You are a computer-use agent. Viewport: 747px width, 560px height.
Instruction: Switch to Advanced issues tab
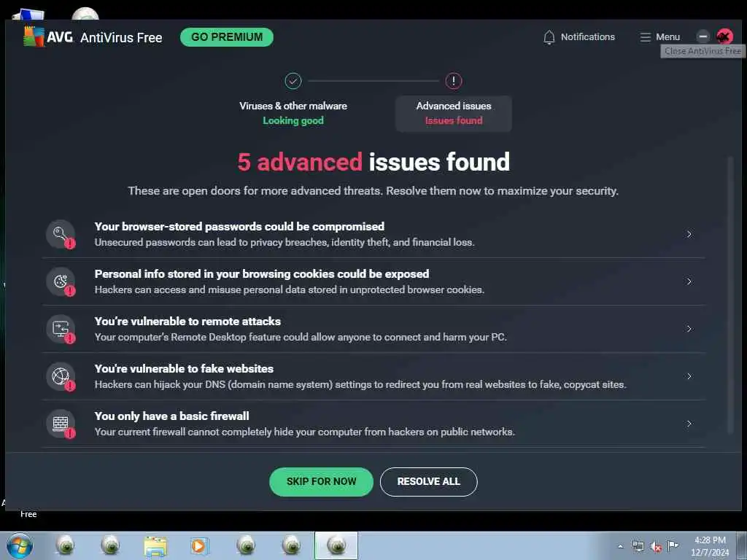click(454, 113)
